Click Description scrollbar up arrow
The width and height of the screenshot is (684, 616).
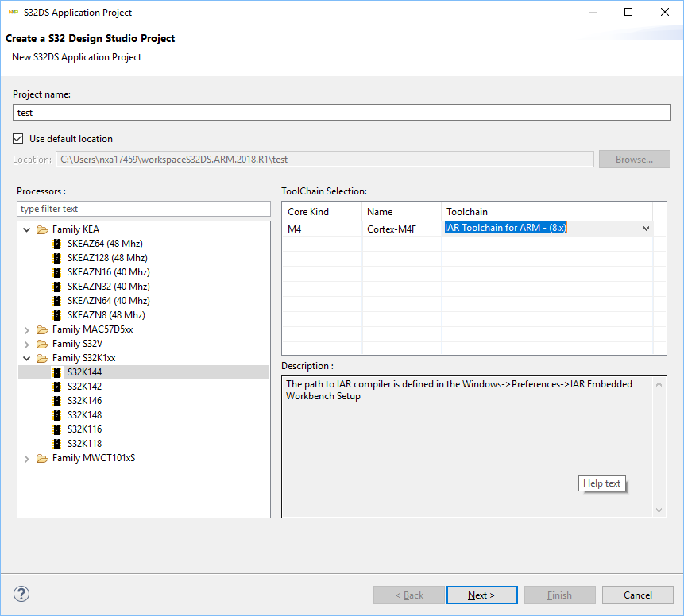point(659,384)
